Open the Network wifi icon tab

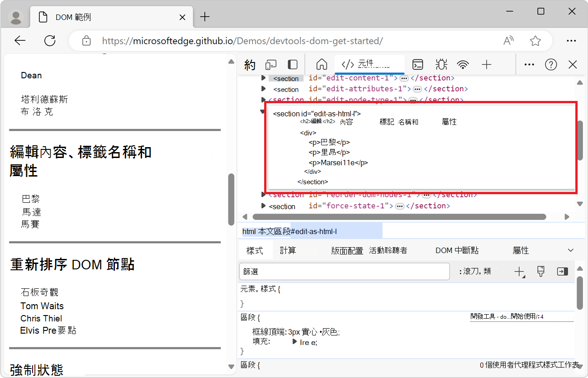tap(463, 64)
